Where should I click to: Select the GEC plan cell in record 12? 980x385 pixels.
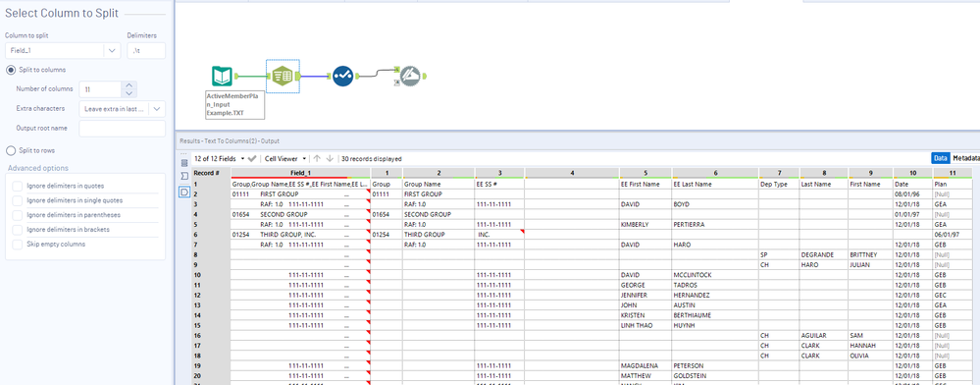(x=954, y=295)
